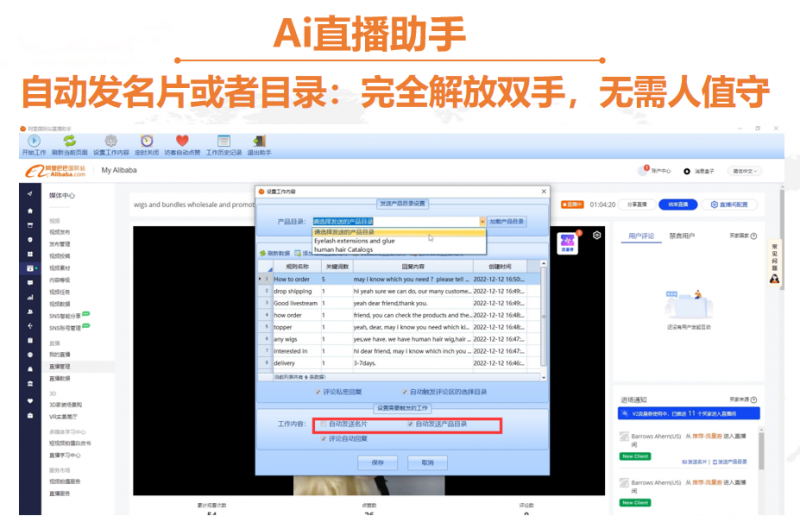
Task: Click the 加载产品目录 button
Action: tap(507, 221)
